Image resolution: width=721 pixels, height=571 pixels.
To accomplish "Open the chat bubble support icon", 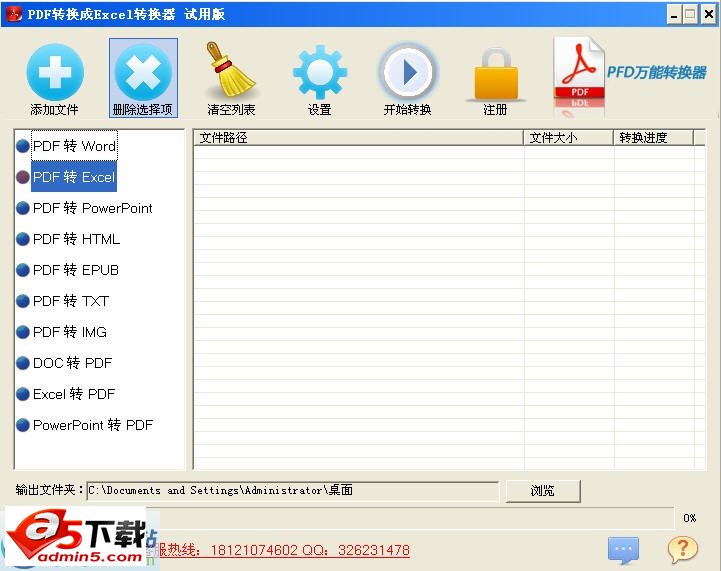I will [x=623, y=550].
